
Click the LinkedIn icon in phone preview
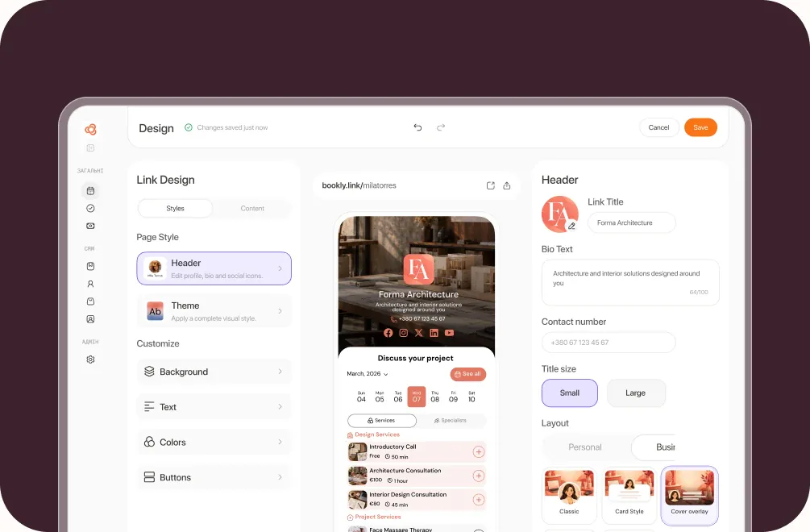[x=434, y=333]
